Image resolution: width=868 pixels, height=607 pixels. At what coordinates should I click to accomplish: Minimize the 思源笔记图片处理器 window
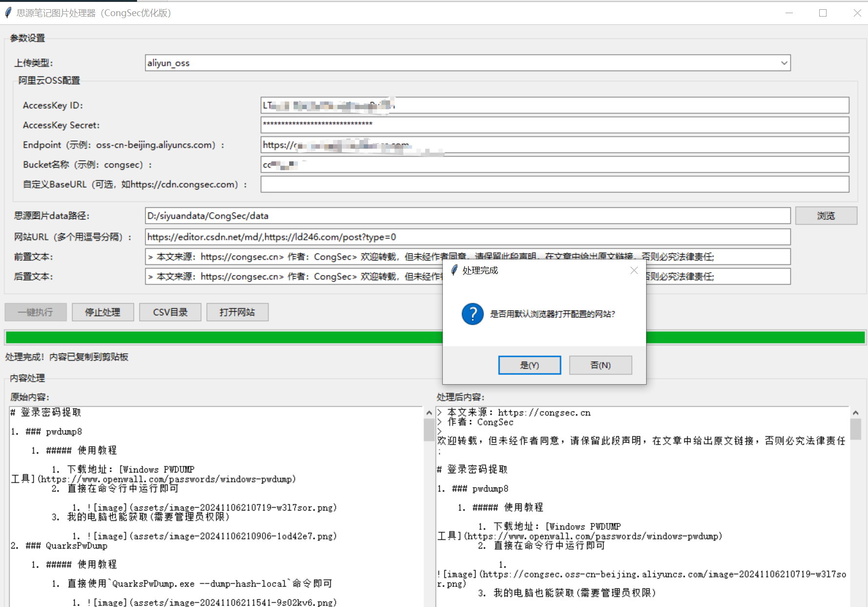click(x=789, y=13)
